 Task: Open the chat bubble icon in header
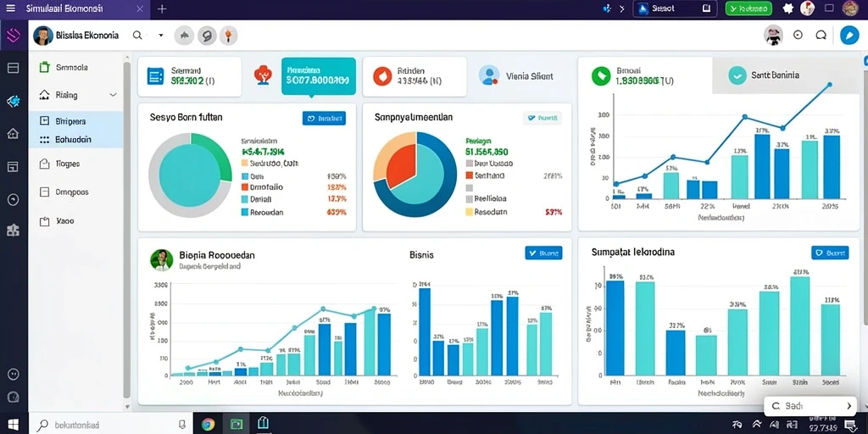pos(821,35)
